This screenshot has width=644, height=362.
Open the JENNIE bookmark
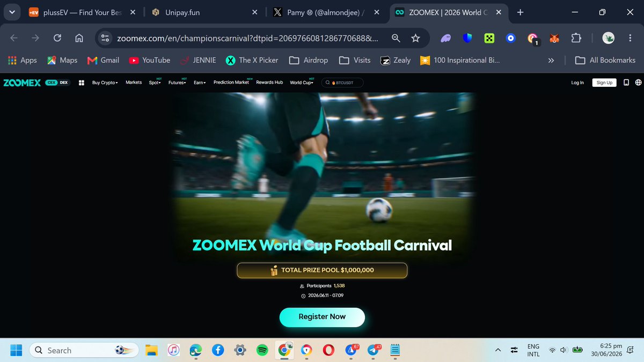coord(198,60)
